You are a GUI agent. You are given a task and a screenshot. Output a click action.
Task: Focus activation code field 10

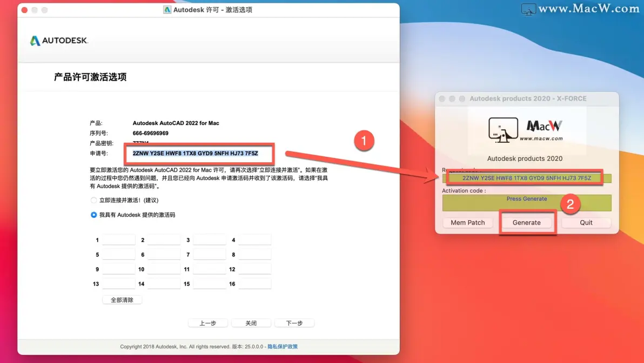(x=164, y=269)
